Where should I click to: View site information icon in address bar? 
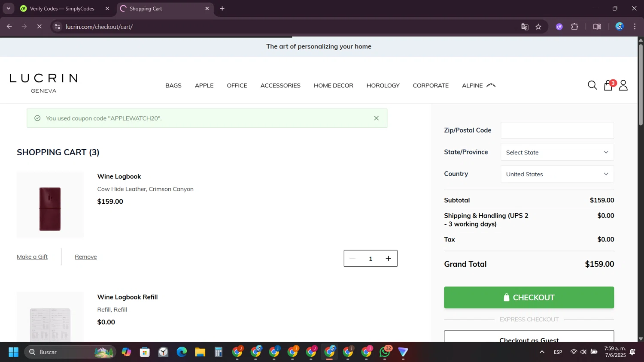tap(57, 27)
